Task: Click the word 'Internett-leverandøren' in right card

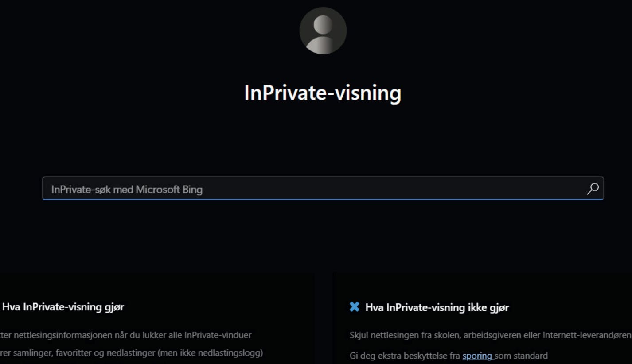Action: point(587,335)
